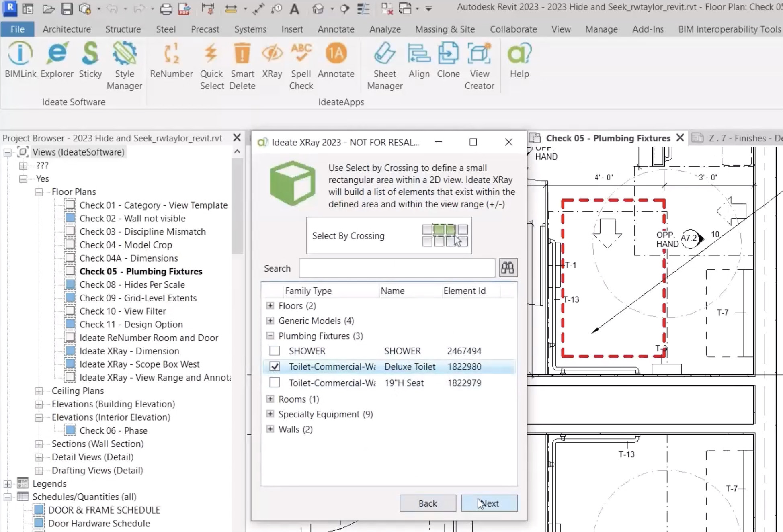The height and width of the screenshot is (532, 783).
Task: Expand the Walls (2) group
Action: click(270, 429)
